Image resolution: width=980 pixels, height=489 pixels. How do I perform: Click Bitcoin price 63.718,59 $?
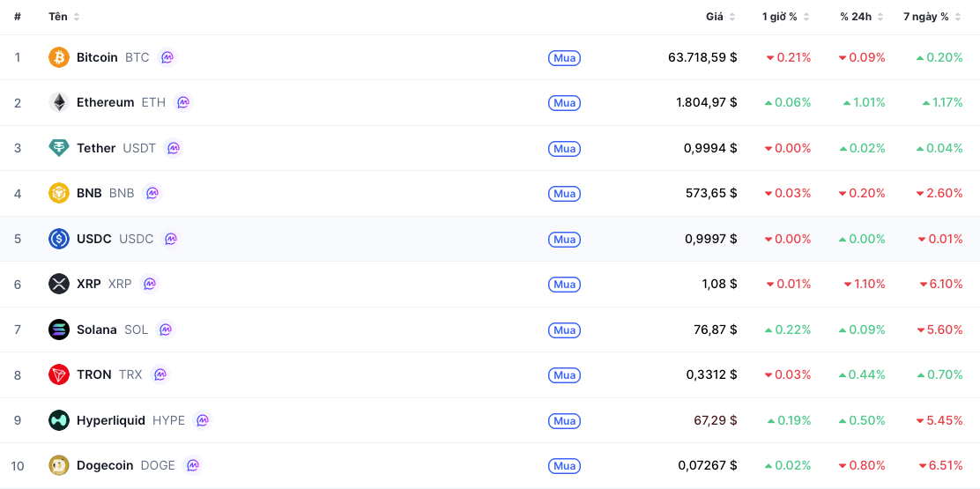[x=702, y=57]
